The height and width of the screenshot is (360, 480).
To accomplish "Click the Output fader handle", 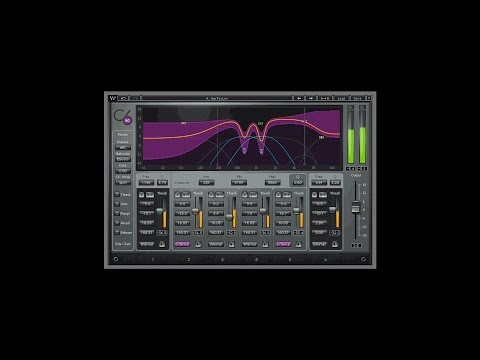I will coord(355,208).
